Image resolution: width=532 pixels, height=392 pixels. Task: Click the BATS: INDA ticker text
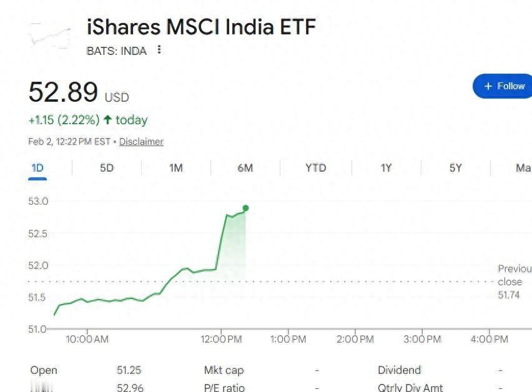tap(116, 51)
